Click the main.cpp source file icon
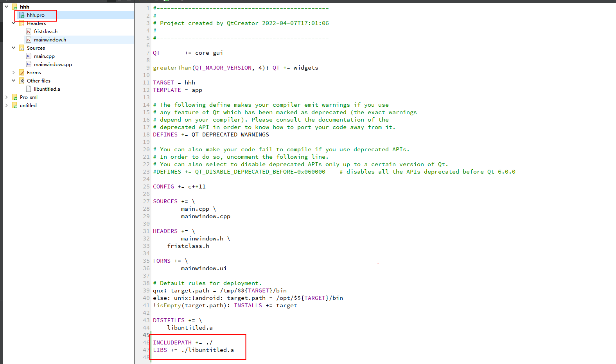The height and width of the screenshot is (364, 616). click(x=29, y=56)
